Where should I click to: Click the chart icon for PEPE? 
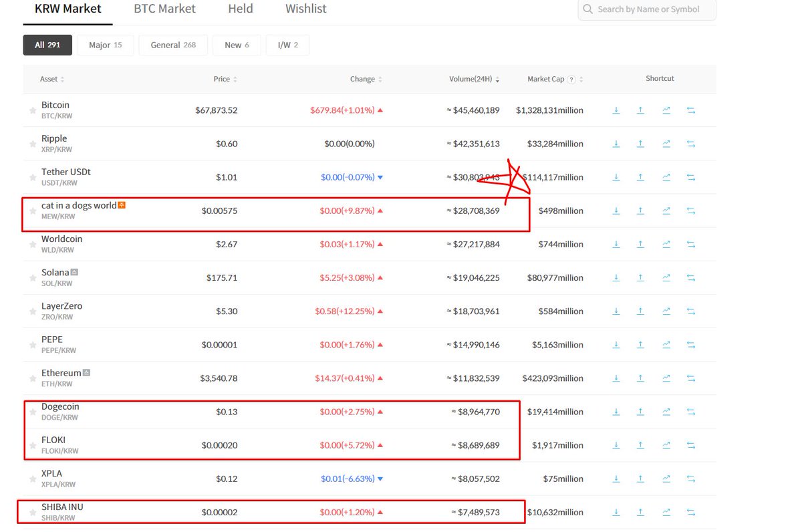coord(666,344)
